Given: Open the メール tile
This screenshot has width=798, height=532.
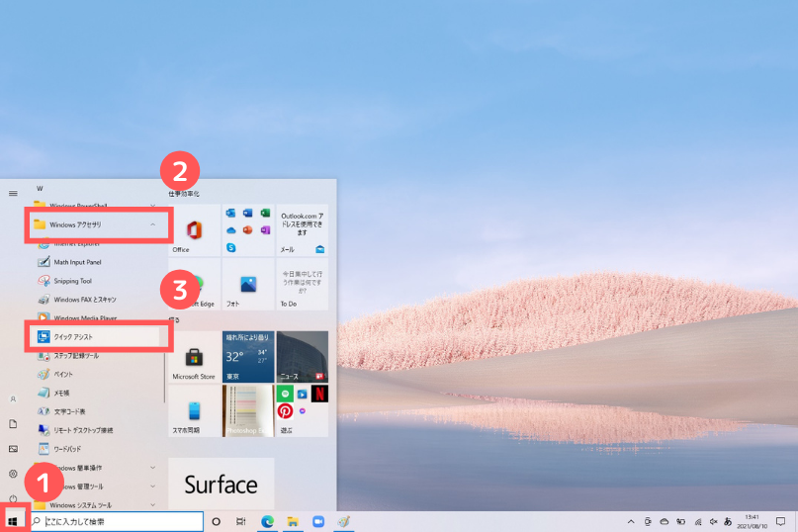Looking at the screenshot, I should click(x=303, y=230).
